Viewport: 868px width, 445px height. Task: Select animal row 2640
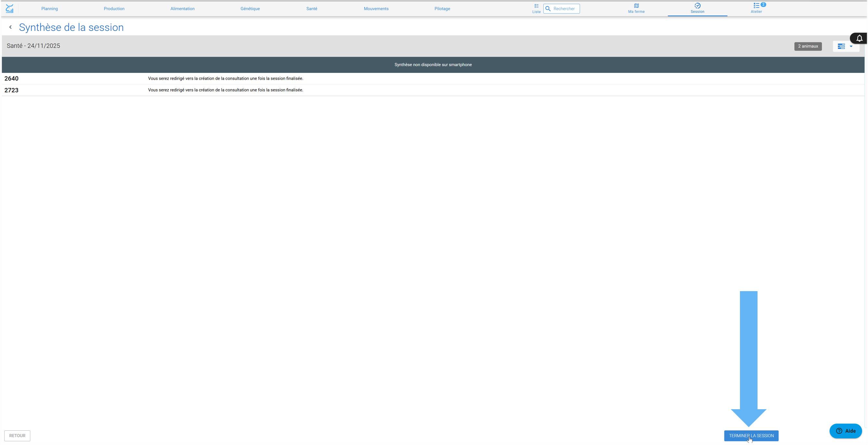coord(433,78)
